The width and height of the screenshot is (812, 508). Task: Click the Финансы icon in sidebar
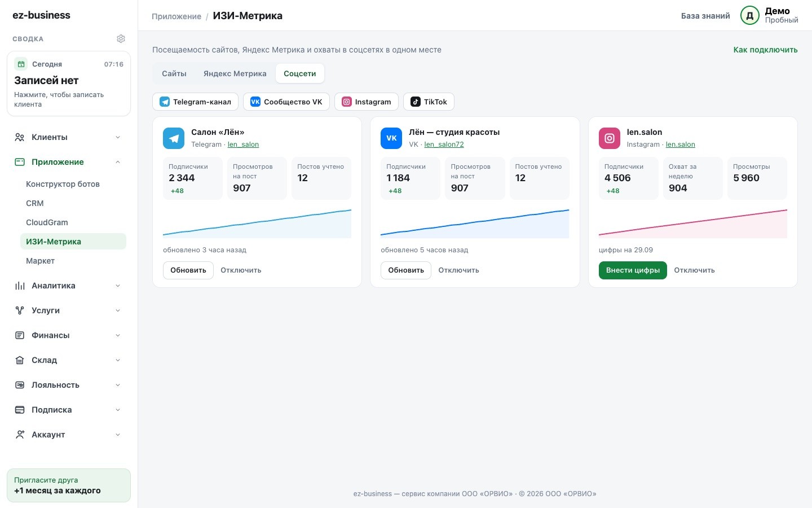[x=20, y=335]
